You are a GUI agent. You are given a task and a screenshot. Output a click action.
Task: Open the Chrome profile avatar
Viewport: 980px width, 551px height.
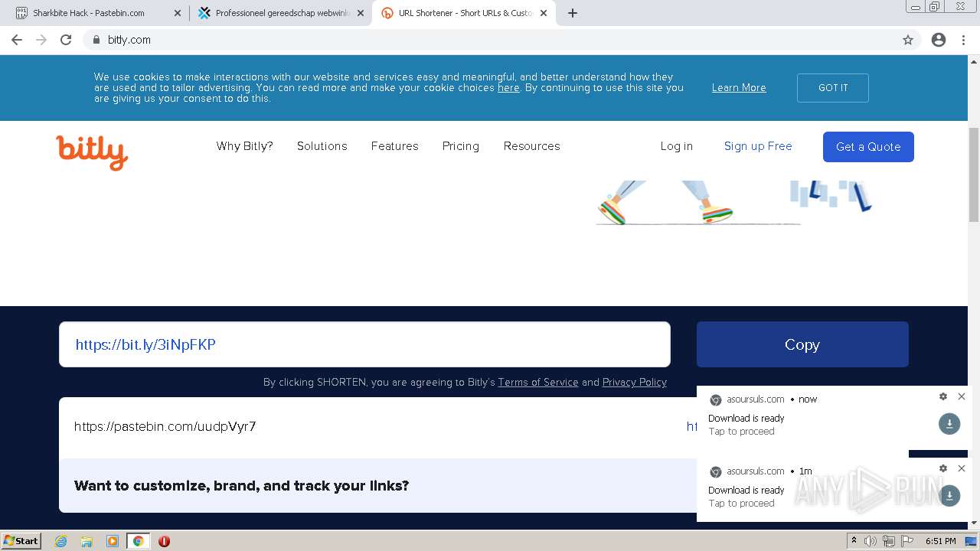coord(939,40)
